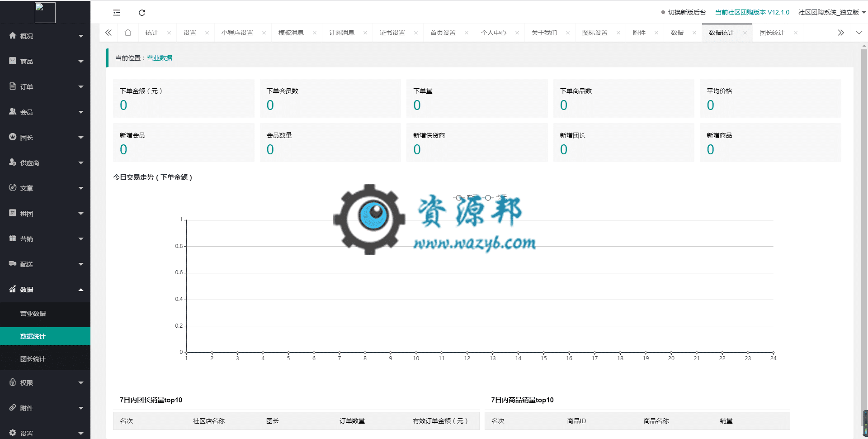
Task: Switch to the 订阅消息 tab
Action: pos(342,33)
